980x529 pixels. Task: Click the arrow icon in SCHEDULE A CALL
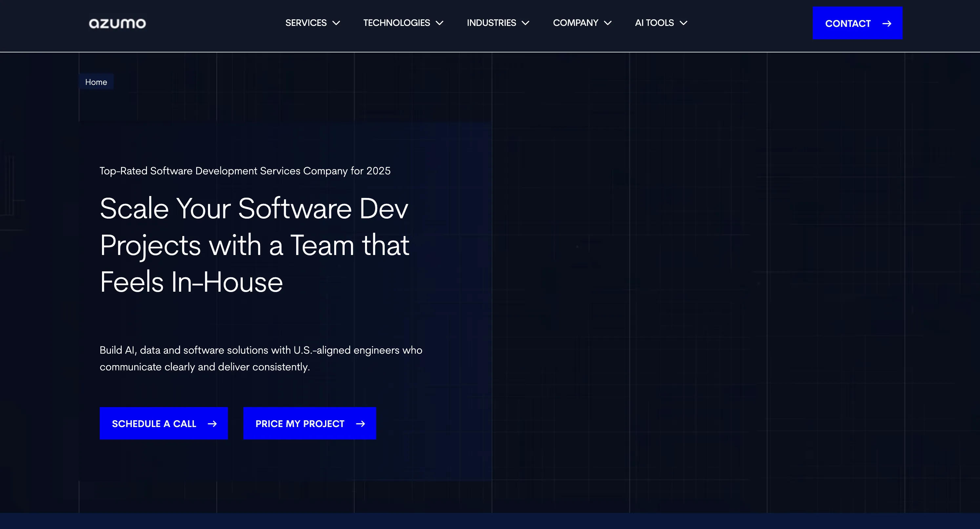pyautogui.click(x=212, y=423)
